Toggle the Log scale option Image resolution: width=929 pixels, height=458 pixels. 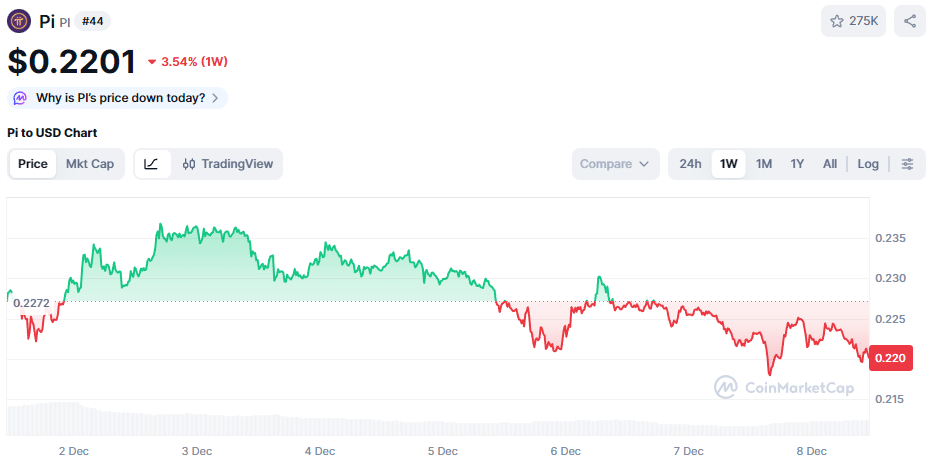[x=868, y=164]
